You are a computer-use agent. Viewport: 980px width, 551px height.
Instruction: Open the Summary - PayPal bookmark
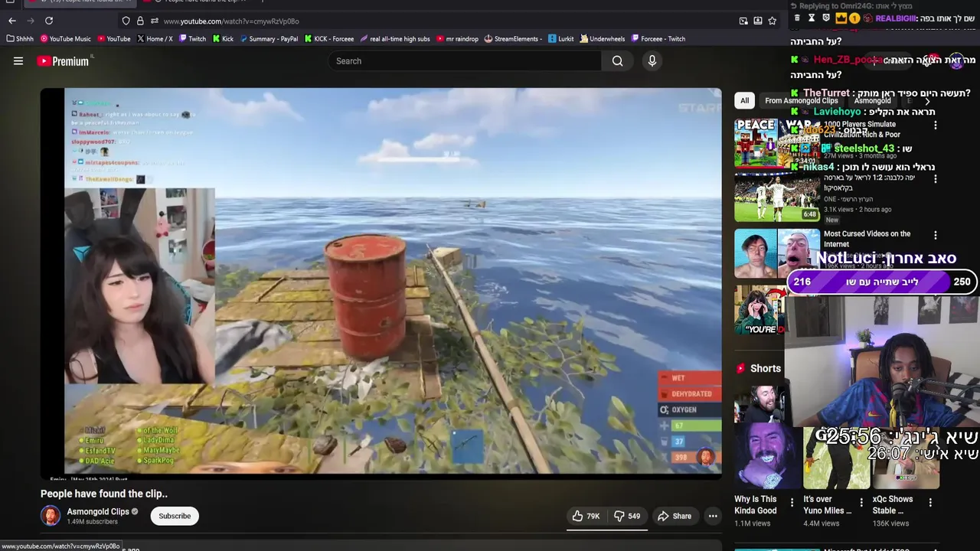point(269,38)
